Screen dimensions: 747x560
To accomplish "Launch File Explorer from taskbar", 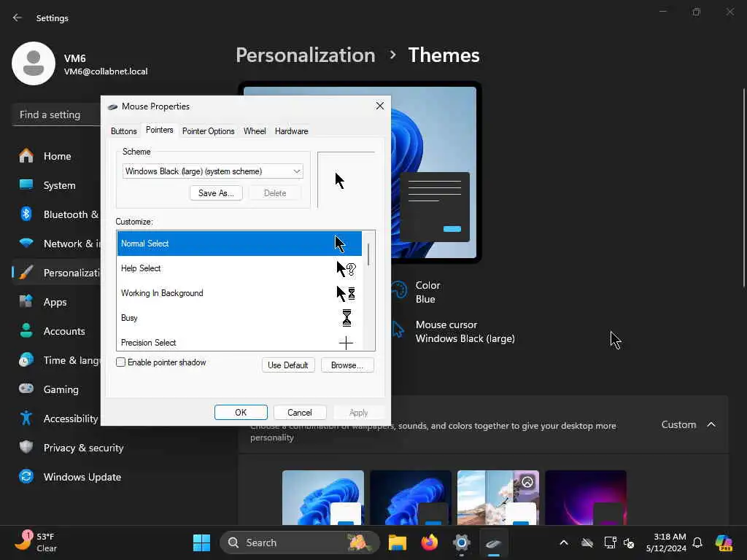I will 398,542.
